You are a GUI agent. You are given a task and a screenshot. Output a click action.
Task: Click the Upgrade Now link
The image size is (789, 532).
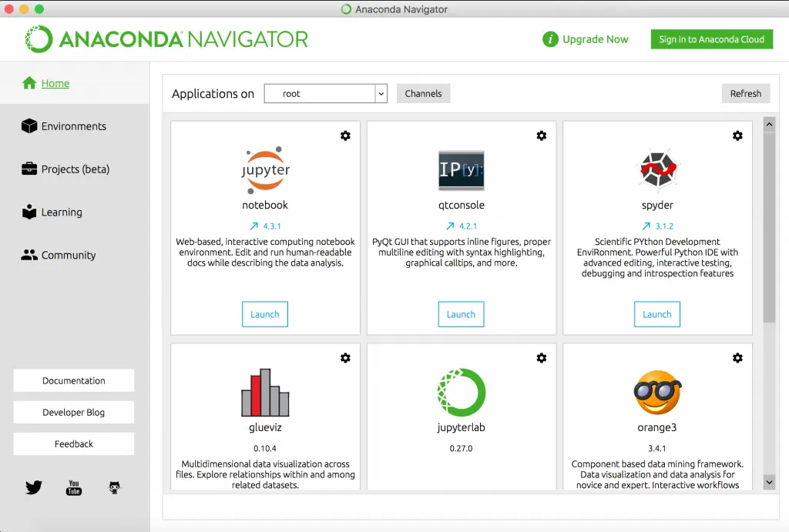point(586,39)
